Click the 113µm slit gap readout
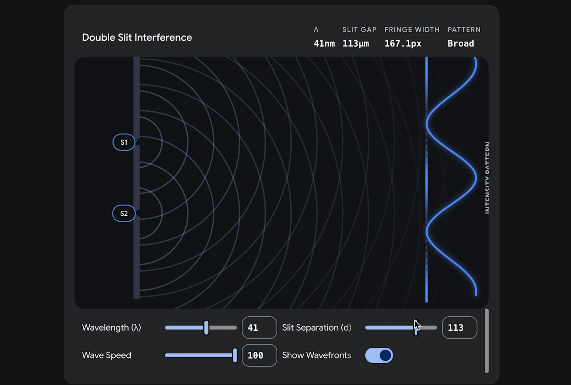 point(356,44)
